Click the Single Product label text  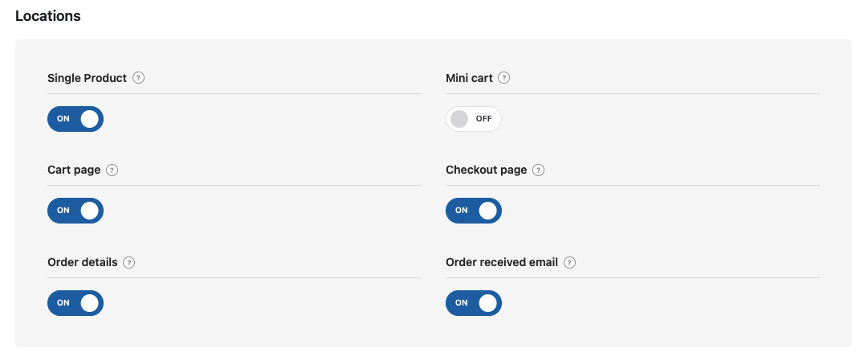pyautogui.click(x=87, y=78)
